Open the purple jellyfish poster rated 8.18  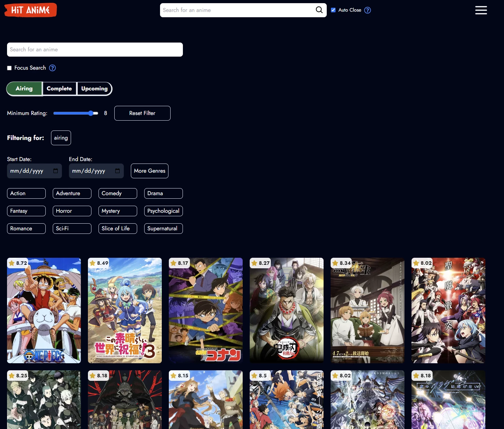(448, 399)
